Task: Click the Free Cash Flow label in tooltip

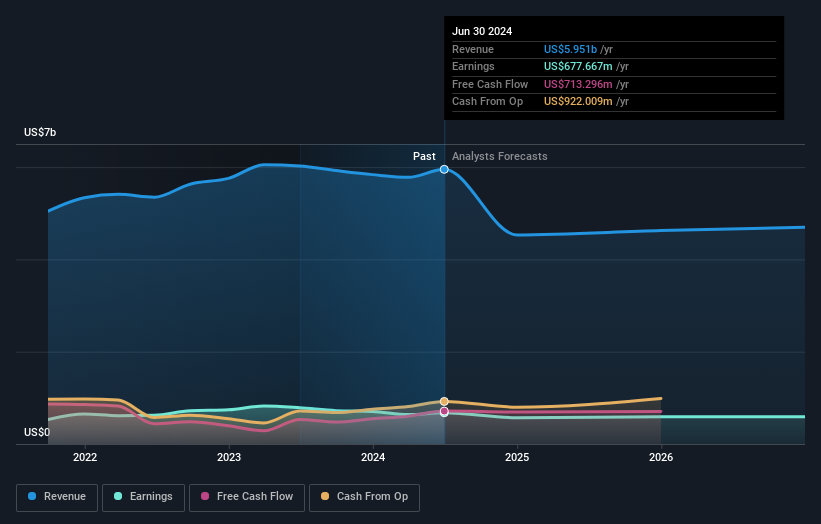Action: click(490, 84)
